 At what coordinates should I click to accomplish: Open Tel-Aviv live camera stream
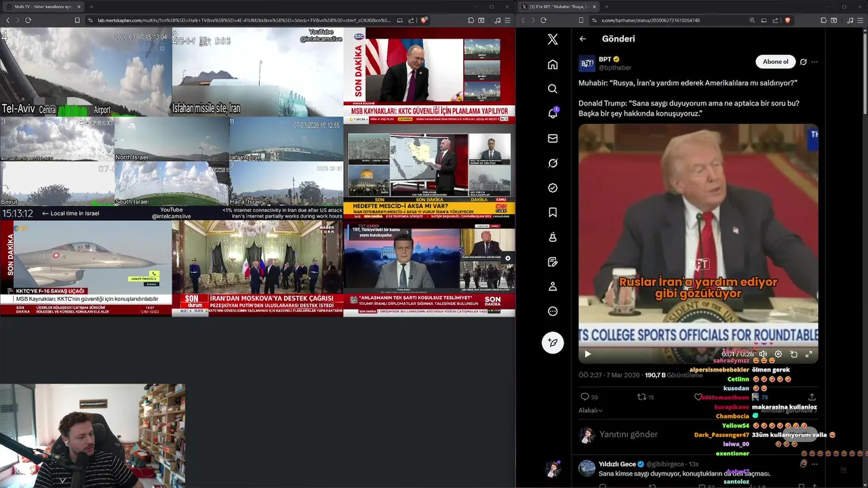click(85, 72)
